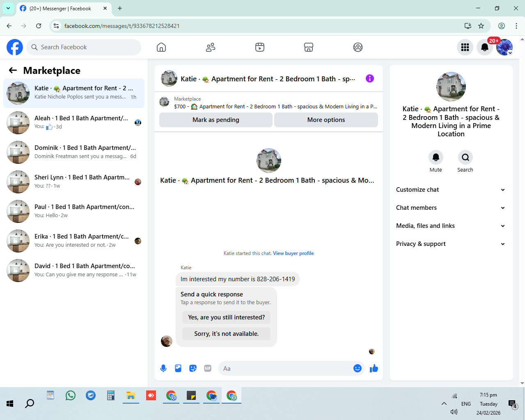Viewport: 525px width, 420px height.
Task: Open David 1 Bed 1 Bath conversation
Action: click(74, 271)
